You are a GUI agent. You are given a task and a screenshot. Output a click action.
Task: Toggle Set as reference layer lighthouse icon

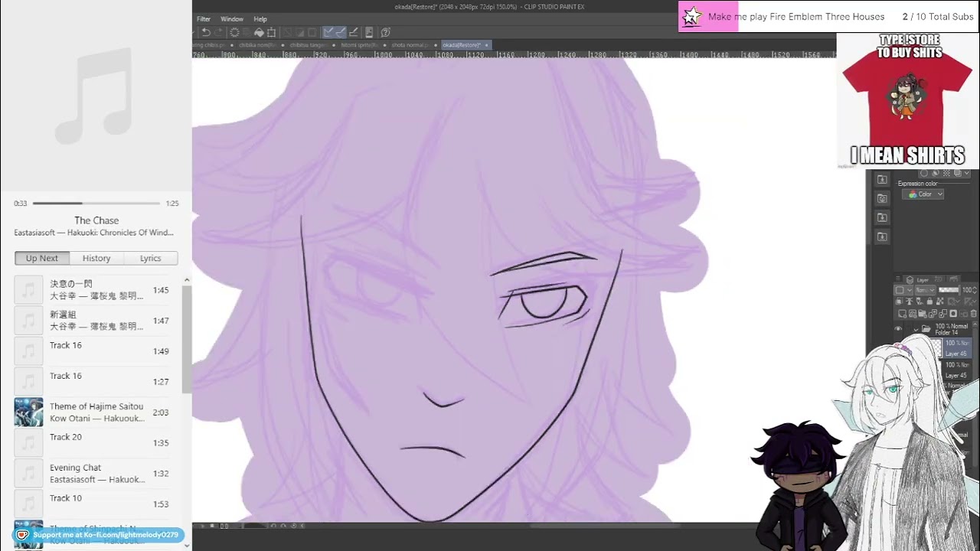click(910, 301)
